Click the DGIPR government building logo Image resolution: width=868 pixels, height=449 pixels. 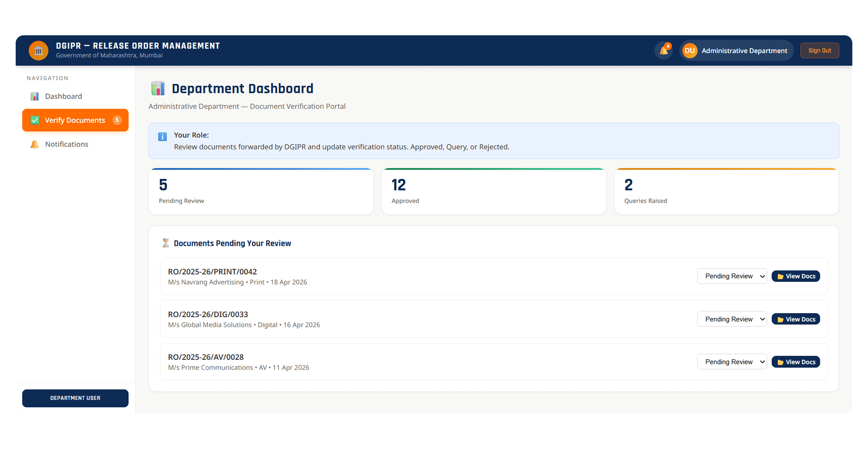click(39, 51)
